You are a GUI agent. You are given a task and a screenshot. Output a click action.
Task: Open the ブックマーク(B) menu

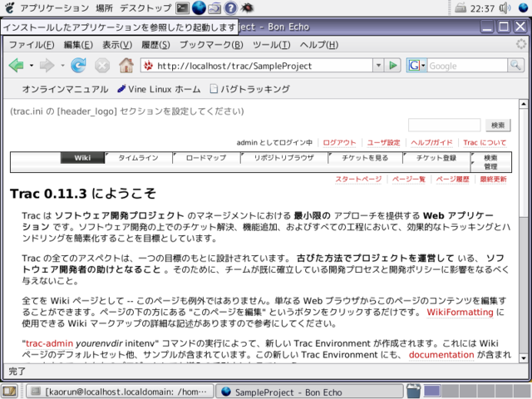pyautogui.click(x=211, y=45)
